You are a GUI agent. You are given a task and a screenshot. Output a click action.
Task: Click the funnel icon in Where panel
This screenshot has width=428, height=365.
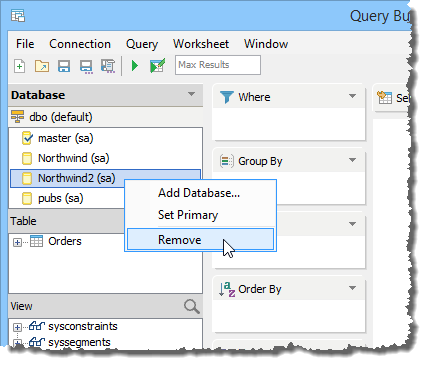(x=227, y=97)
